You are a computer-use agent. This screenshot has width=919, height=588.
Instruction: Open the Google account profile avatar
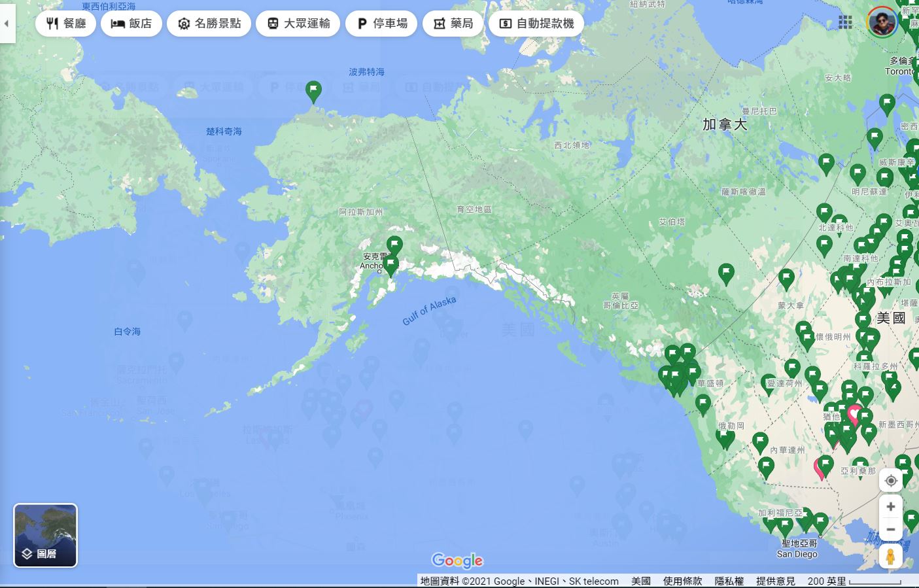pyautogui.click(x=882, y=22)
